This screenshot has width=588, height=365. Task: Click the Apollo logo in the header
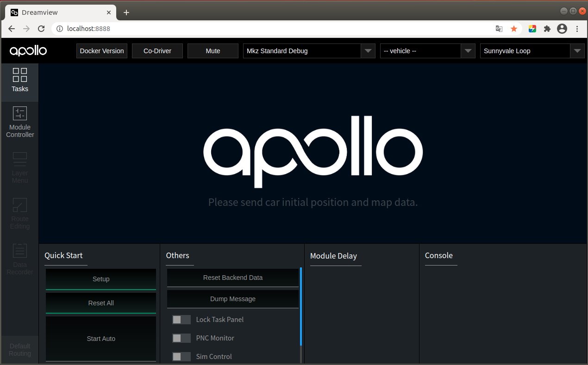tap(28, 50)
